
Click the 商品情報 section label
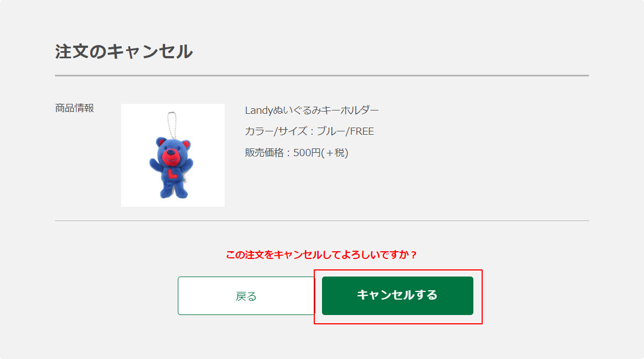[74, 108]
